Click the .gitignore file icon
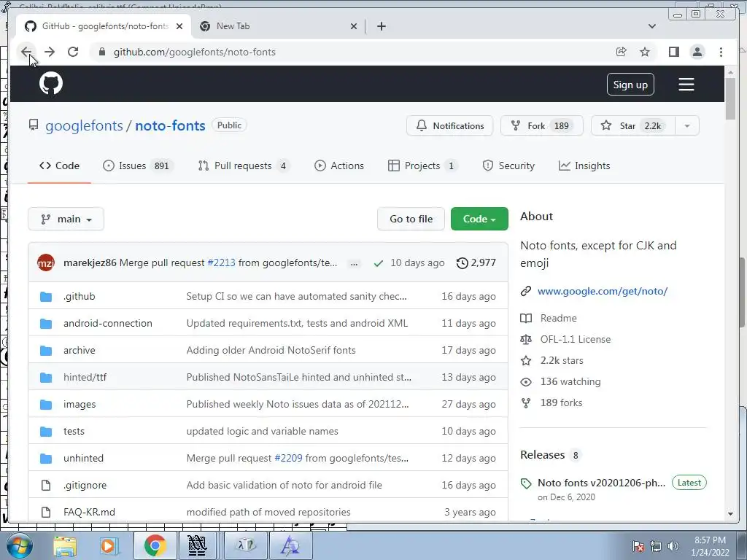Screen dimensions: 747x560 (46, 485)
